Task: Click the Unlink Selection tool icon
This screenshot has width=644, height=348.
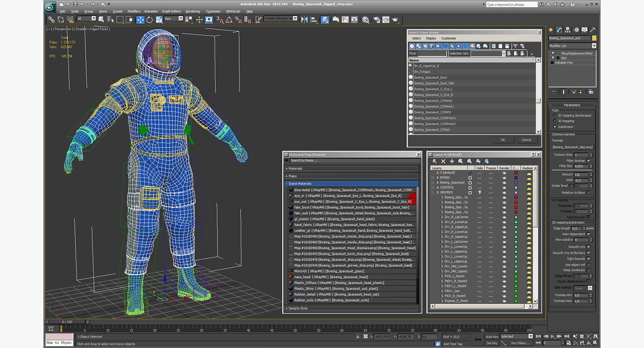Action: click(60, 19)
